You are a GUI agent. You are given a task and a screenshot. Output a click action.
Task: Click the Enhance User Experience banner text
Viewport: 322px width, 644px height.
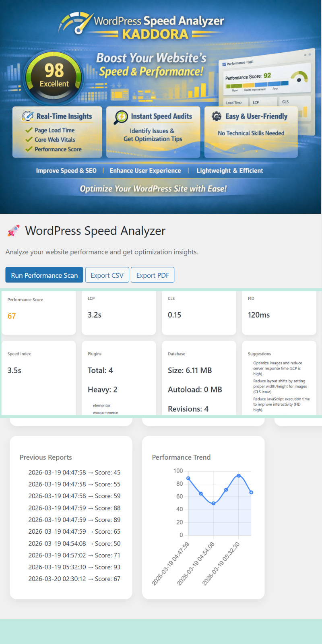145,171
